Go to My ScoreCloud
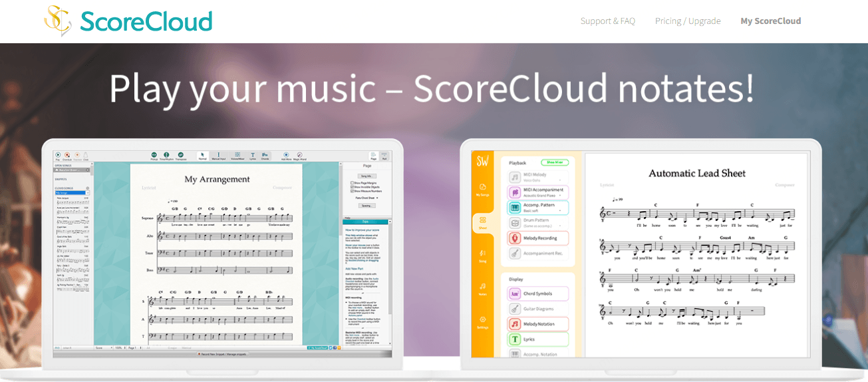Screen dimensions: 868x382 pos(770,21)
